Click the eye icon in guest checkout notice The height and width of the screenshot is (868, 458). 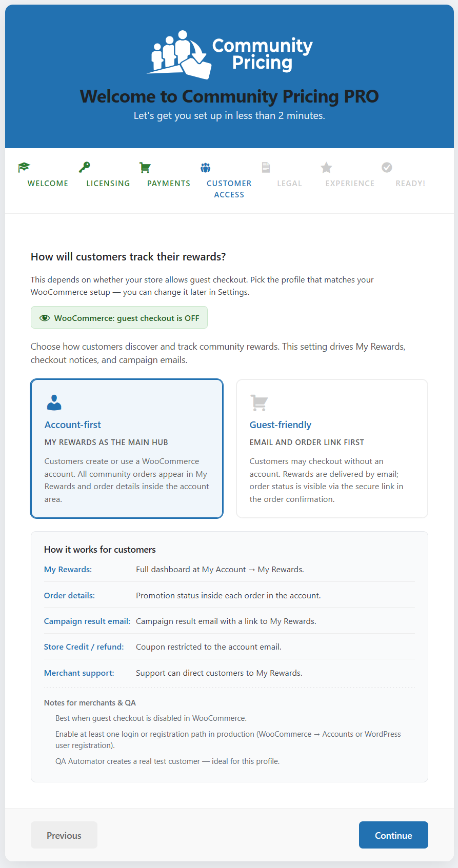click(45, 318)
